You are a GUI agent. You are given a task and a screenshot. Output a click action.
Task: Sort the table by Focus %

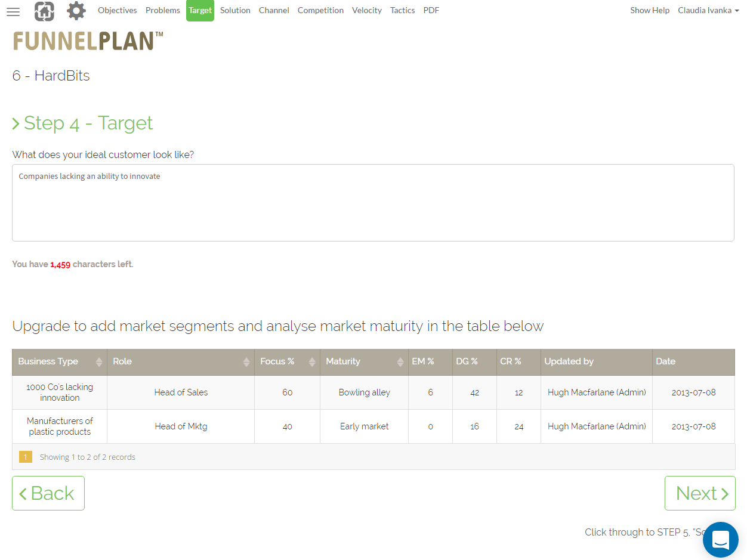click(311, 361)
